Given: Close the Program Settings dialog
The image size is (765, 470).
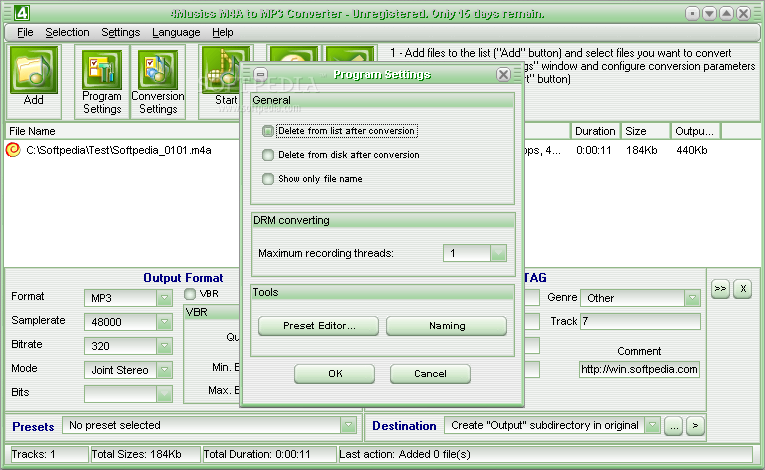Looking at the screenshot, I should point(503,74).
